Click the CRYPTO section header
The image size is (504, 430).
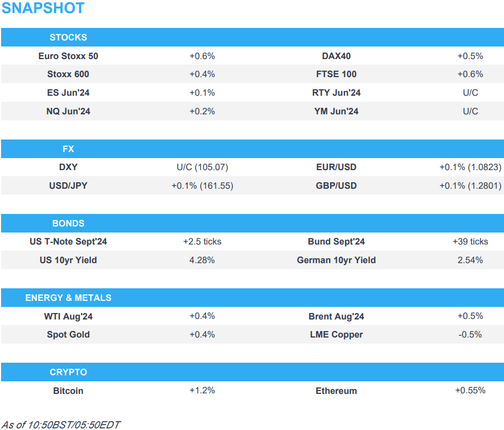[x=68, y=372]
